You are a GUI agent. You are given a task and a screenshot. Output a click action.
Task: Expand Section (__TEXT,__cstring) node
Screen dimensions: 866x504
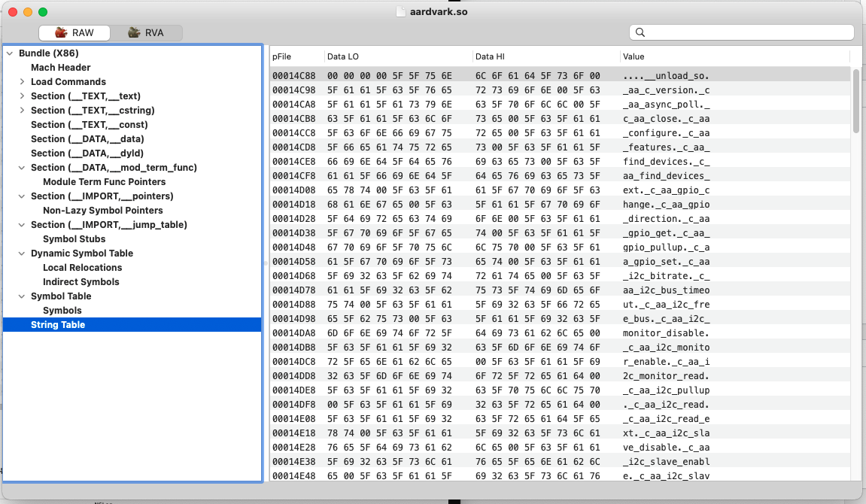tap(22, 111)
